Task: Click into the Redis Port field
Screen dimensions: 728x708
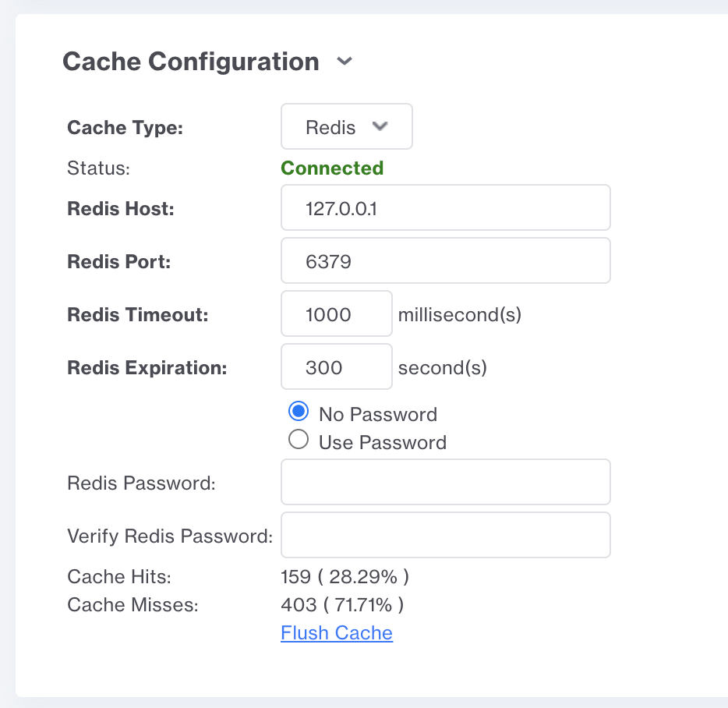Action: point(445,260)
